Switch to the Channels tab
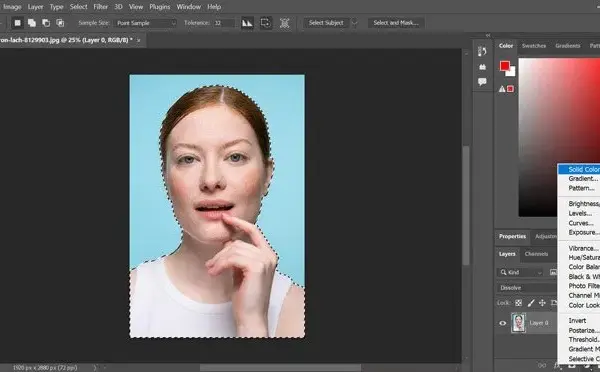This screenshot has height=372, width=600. (x=536, y=254)
